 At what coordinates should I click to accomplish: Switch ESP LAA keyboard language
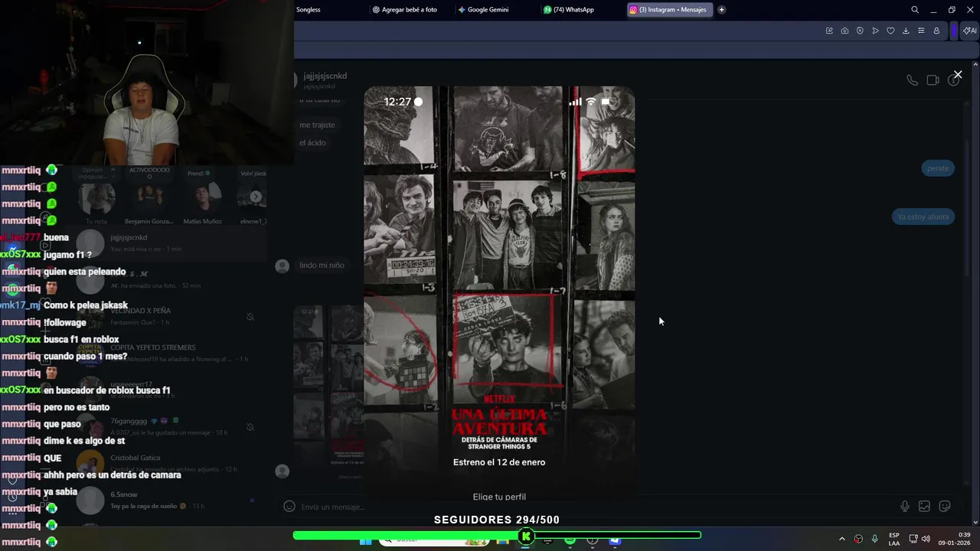894,539
